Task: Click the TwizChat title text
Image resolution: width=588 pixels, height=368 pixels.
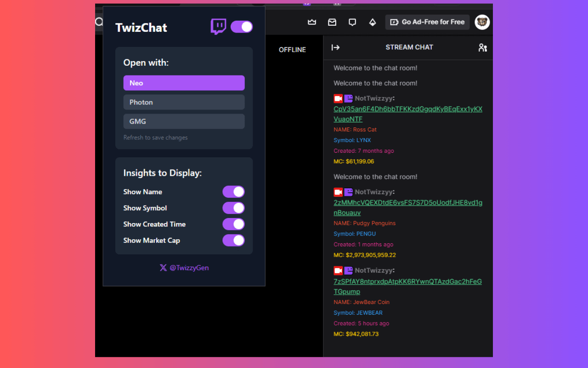Action: click(x=141, y=28)
